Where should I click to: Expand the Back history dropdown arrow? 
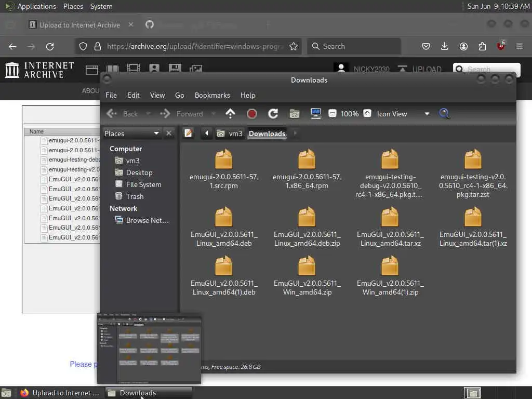[x=148, y=114]
